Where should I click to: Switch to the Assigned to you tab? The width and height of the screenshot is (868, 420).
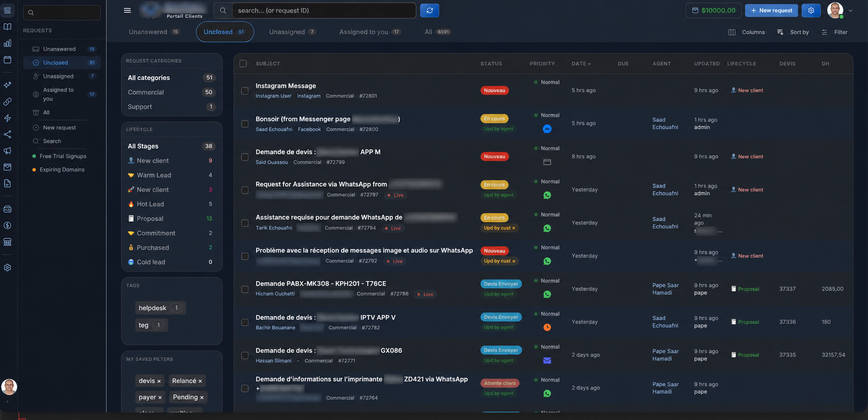click(370, 32)
